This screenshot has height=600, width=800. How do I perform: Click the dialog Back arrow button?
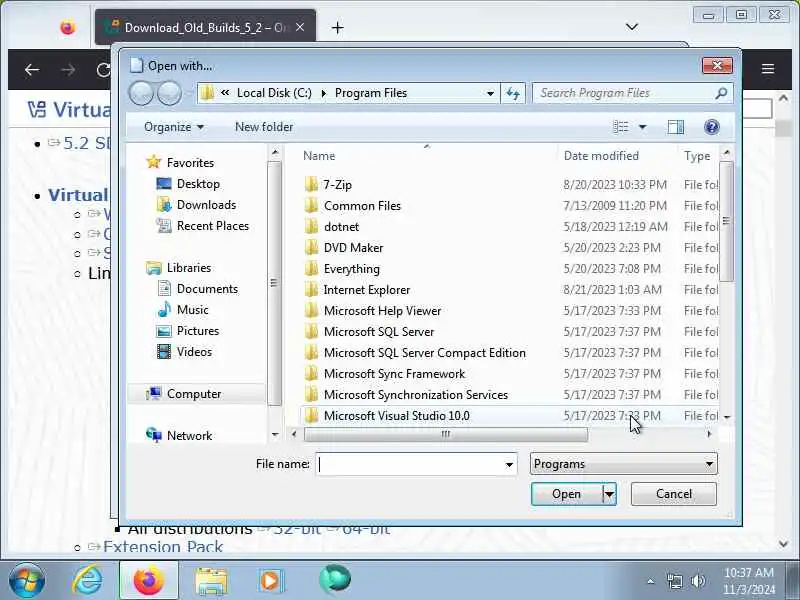click(x=141, y=93)
